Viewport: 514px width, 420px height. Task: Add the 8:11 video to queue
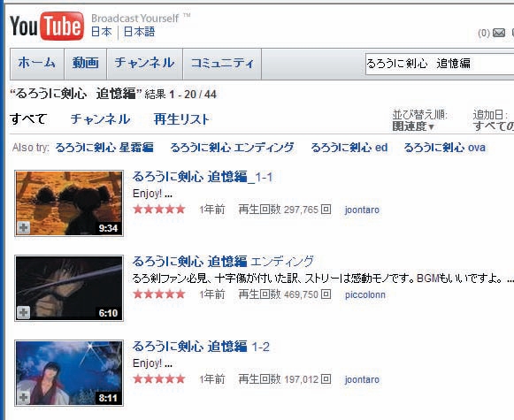[x=24, y=397]
